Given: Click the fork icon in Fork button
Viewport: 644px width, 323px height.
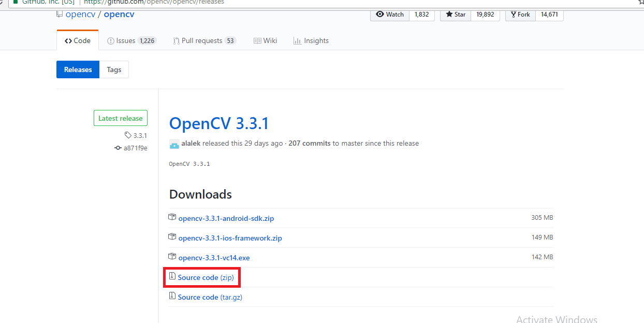Looking at the screenshot, I should (514, 15).
